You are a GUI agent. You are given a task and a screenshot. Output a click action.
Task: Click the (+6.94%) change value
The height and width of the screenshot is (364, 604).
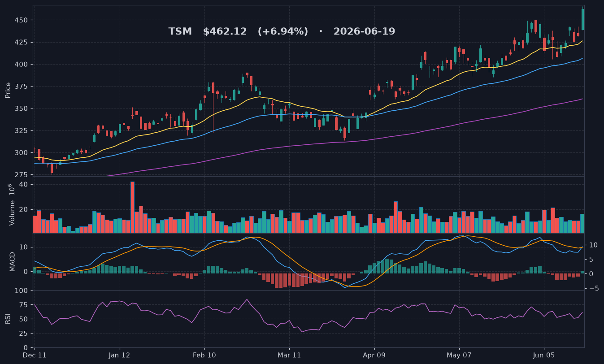282,32
